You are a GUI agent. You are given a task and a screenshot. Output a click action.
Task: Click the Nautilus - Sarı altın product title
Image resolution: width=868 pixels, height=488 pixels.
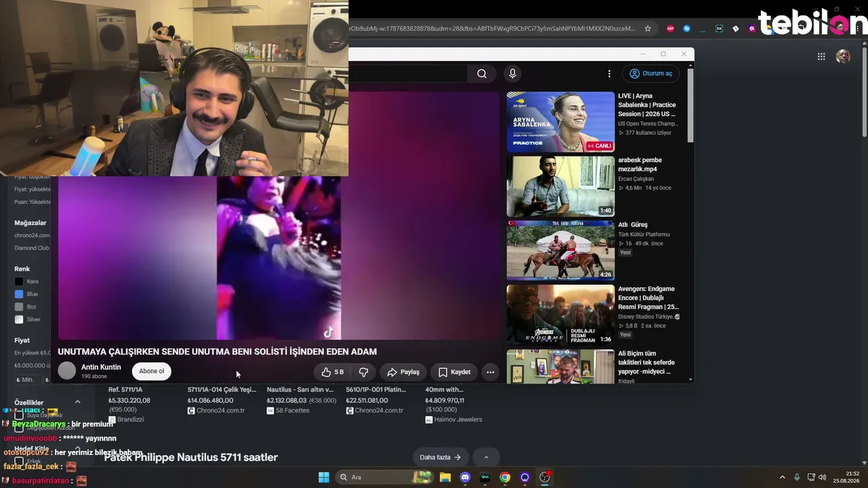pyautogui.click(x=300, y=390)
